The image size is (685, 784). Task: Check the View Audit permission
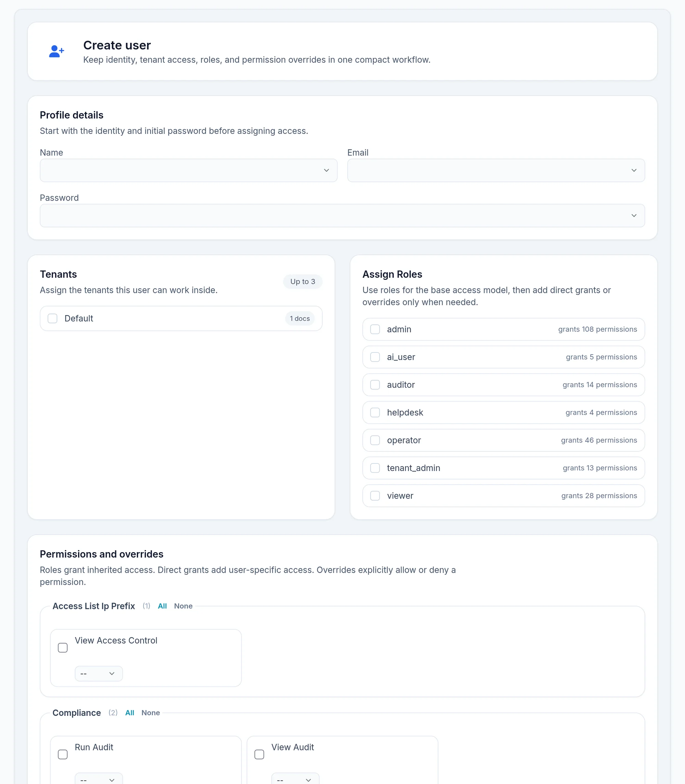pyautogui.click(x=259, y=754)
